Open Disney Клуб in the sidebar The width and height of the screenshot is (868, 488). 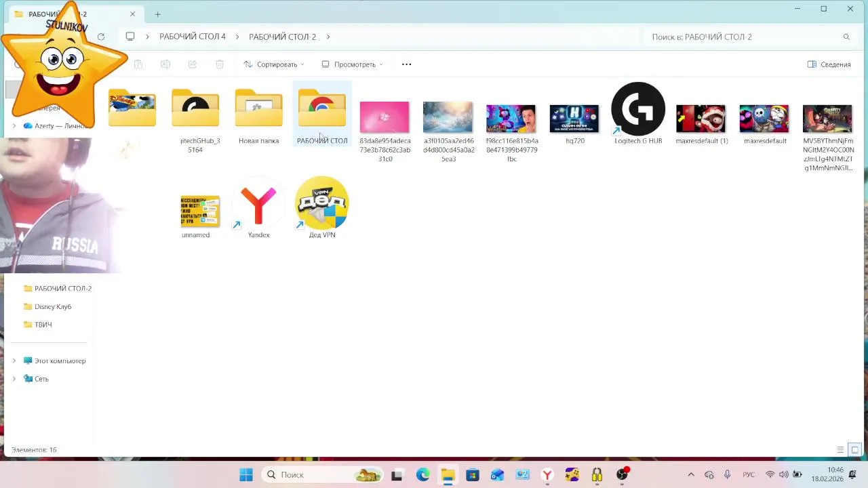(x=47, y=306)
